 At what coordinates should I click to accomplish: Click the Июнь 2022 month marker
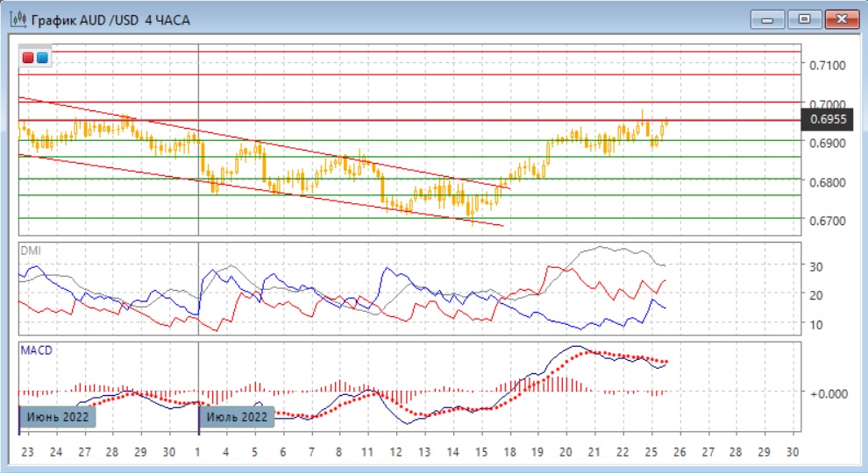pos(57,416)
